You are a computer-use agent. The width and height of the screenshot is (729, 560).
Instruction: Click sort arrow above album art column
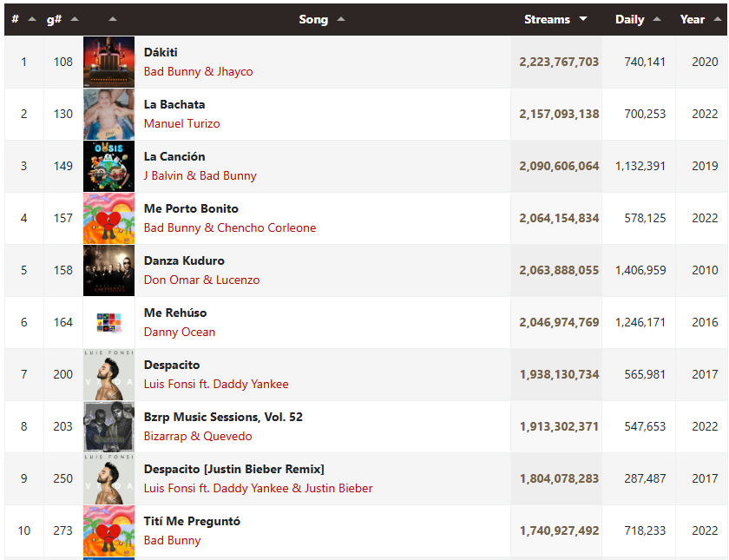pos(113,19)
